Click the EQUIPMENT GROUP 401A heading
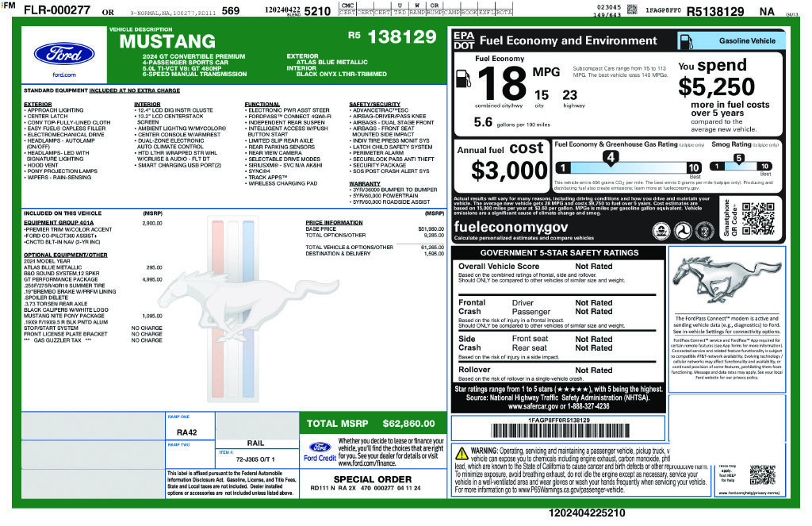The height and width of the screenshot is (526, 812). (x=59, y=222)
